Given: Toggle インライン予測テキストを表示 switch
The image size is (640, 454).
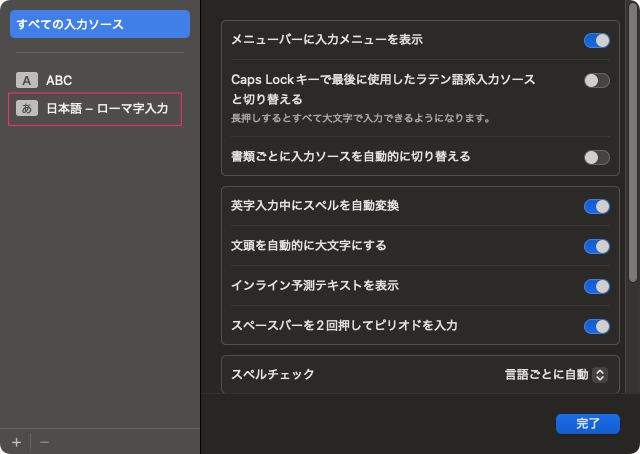Looking at the screenshot, I should [596, 286].
